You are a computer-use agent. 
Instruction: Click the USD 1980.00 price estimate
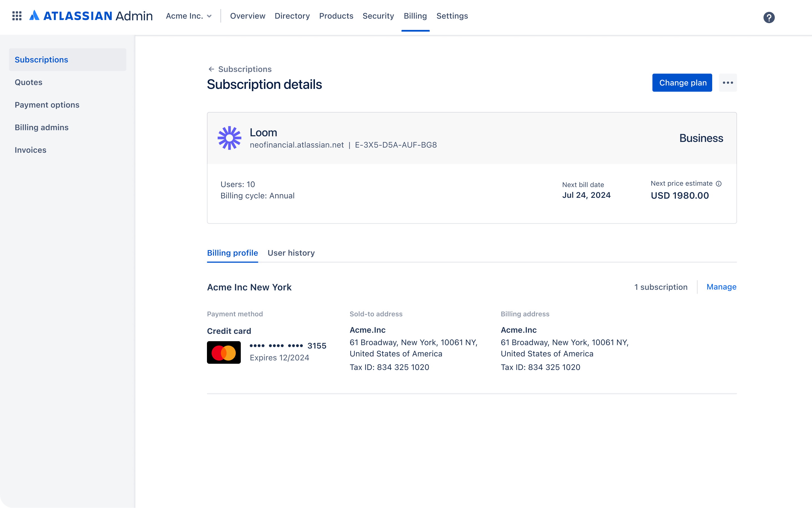pos(680,196)
